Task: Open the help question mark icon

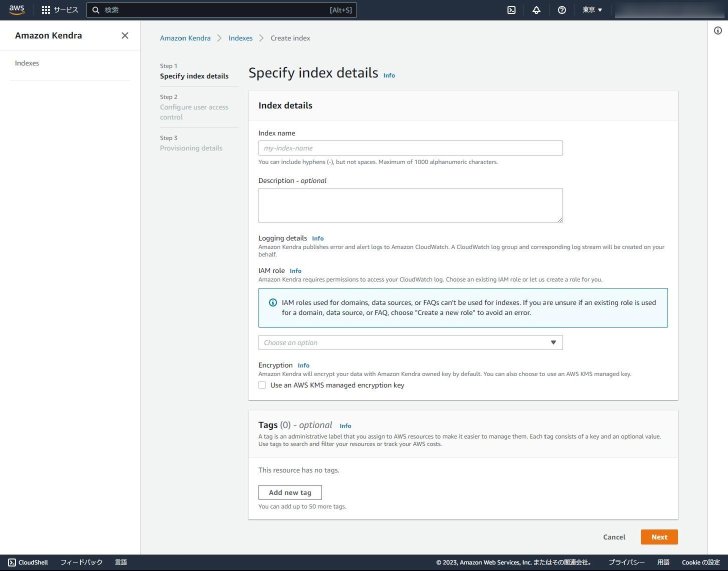Action: coord(562,10)
